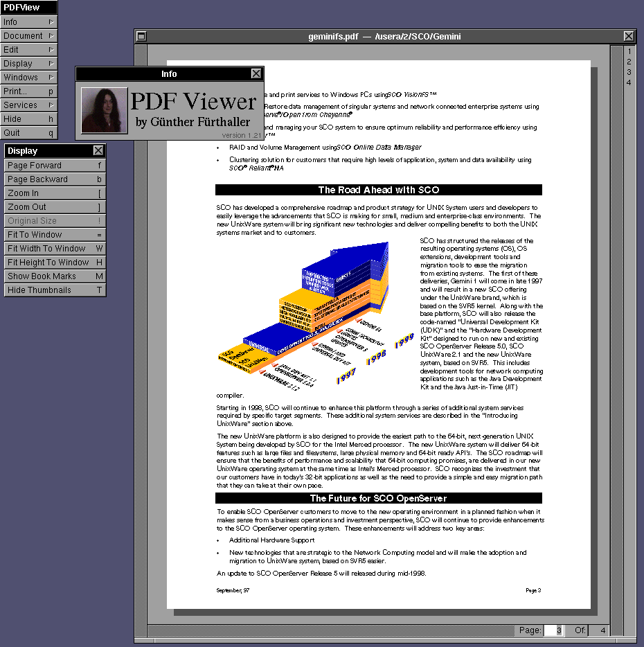Select Show Book Marks
Screen dimensions: 644x647
pyautogui.click(x=55, y=276)
